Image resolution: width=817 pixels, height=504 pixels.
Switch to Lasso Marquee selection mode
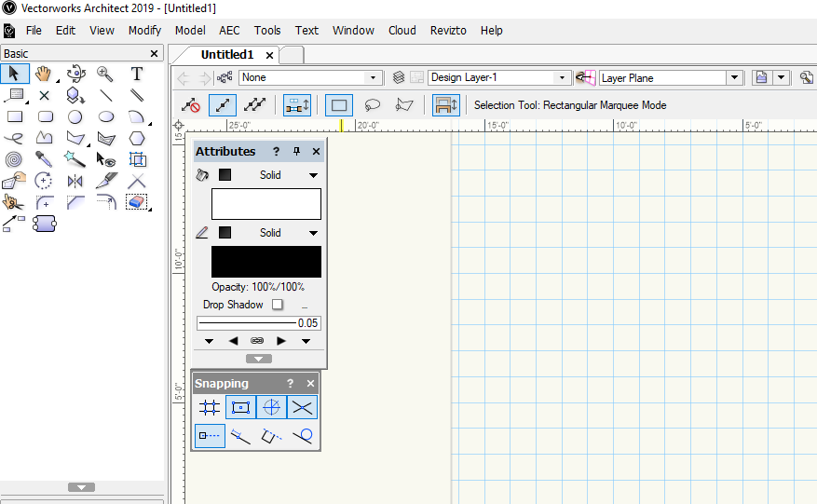372,105
